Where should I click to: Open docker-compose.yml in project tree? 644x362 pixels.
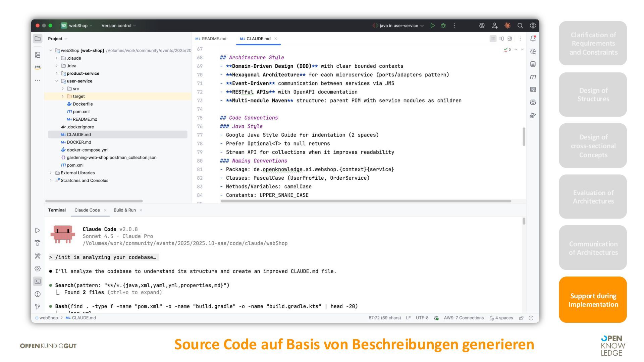87,150
